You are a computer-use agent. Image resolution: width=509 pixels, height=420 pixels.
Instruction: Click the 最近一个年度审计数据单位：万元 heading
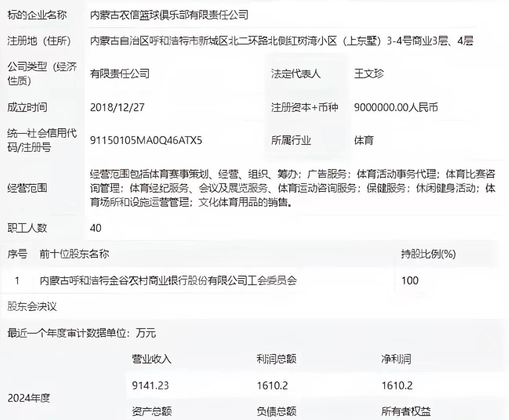[82, 333]
